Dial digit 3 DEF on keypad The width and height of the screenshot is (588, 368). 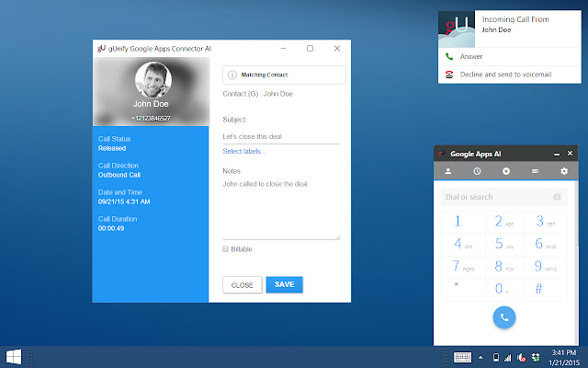(545, 222)
